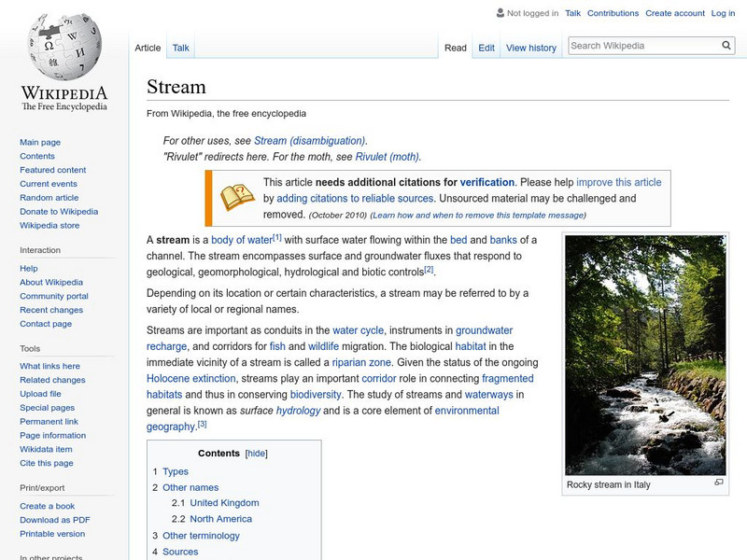
Task: Jump to Sources section in Contents
Action: [180, 552]
